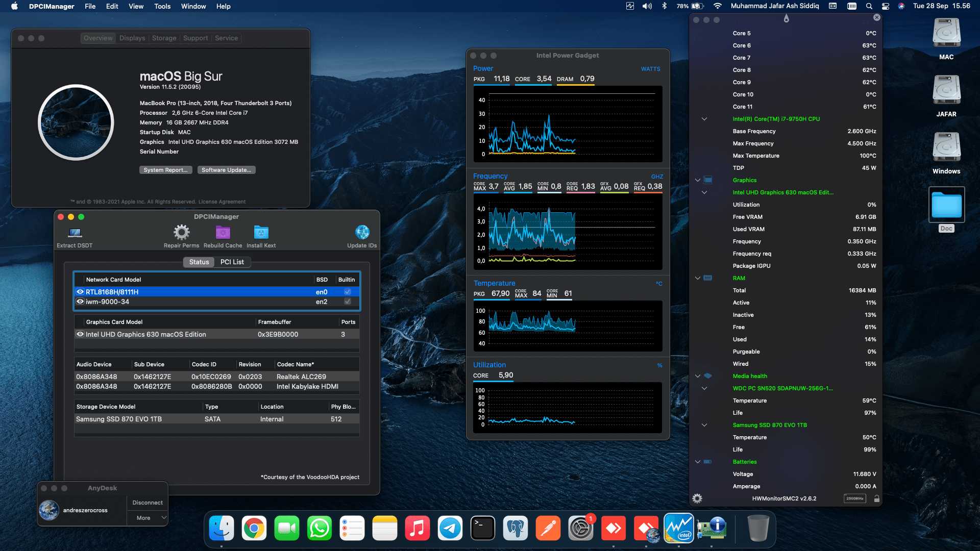This screenshot has width=980, height=551.
Task: Click Disconnect in AnyDesk window
Action: tap(148, 503)
